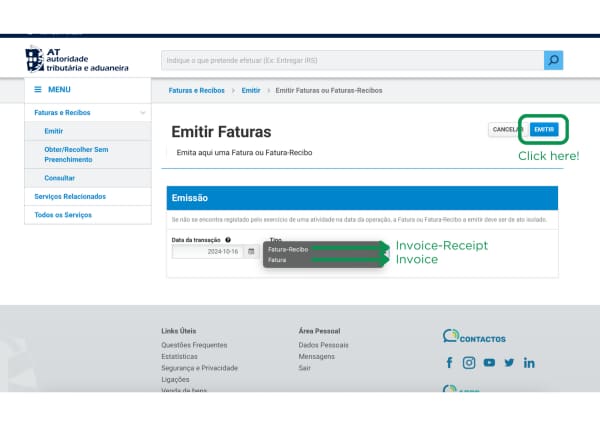Choose Fatura option in the dropdown list
The image size is (600, 428).
(x=277, y=260)
